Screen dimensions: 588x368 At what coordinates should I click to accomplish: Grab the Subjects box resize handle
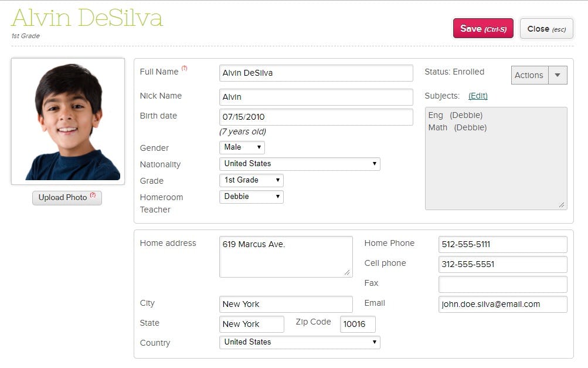pyautogui.click(x=561, y=204)
